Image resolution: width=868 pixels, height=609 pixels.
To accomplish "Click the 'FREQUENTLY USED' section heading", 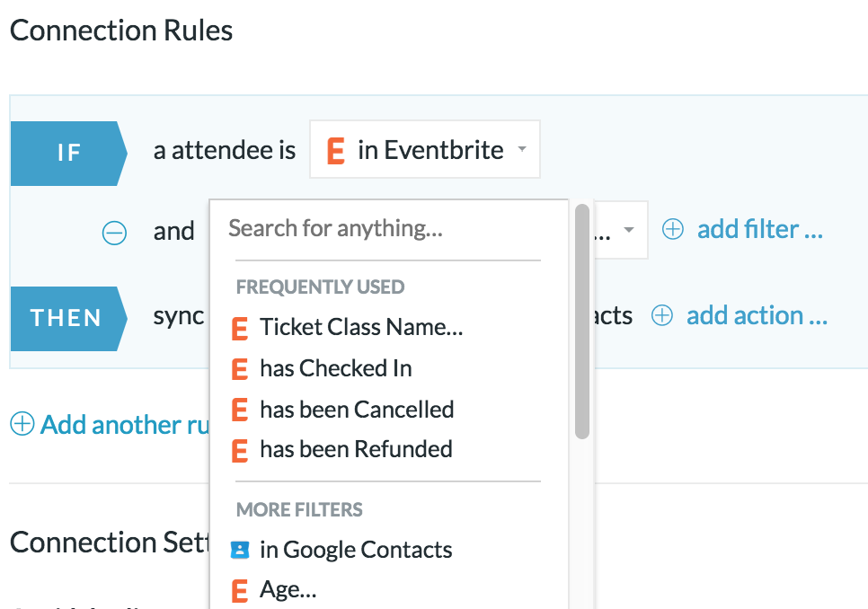I will (x=320, y=287).
